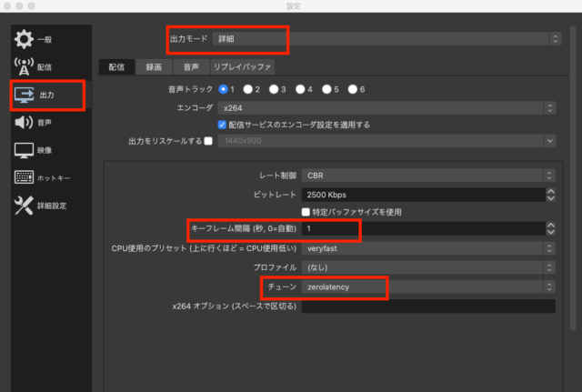Increase keyframe interval with up stepper arrow

(551, 225)
